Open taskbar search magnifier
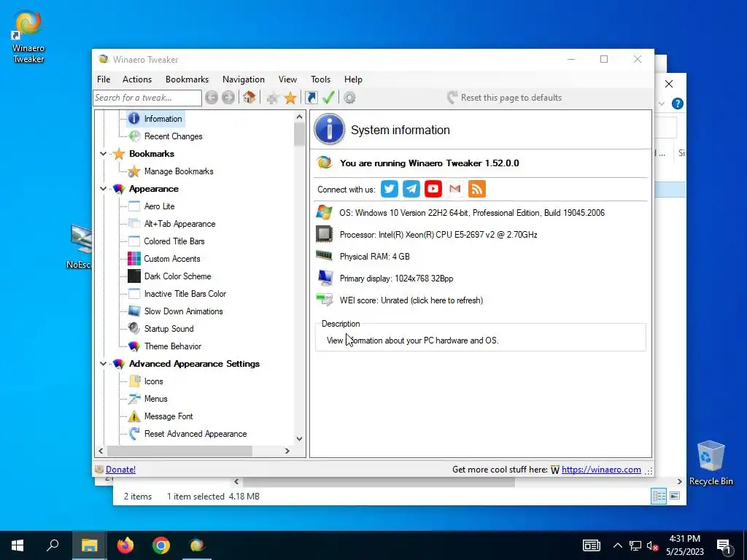The width and height of the screenshot is (747, 560). pyautogui.click(x=53, y=545)
